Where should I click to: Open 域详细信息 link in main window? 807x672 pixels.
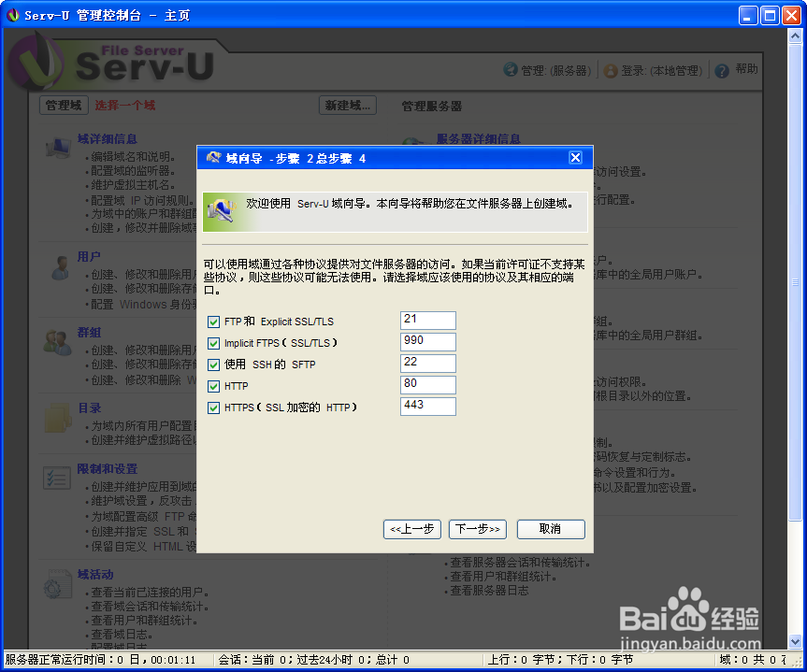[x=107, y=139]
